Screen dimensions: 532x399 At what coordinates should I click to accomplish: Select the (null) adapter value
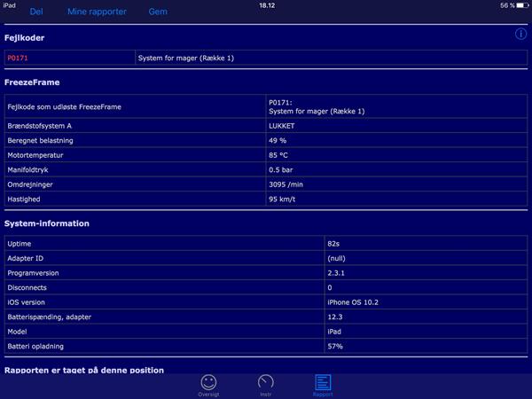[336, 258]
